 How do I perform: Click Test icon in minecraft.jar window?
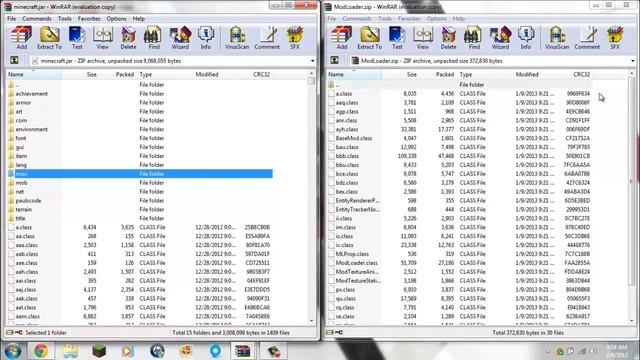point(77,38)
